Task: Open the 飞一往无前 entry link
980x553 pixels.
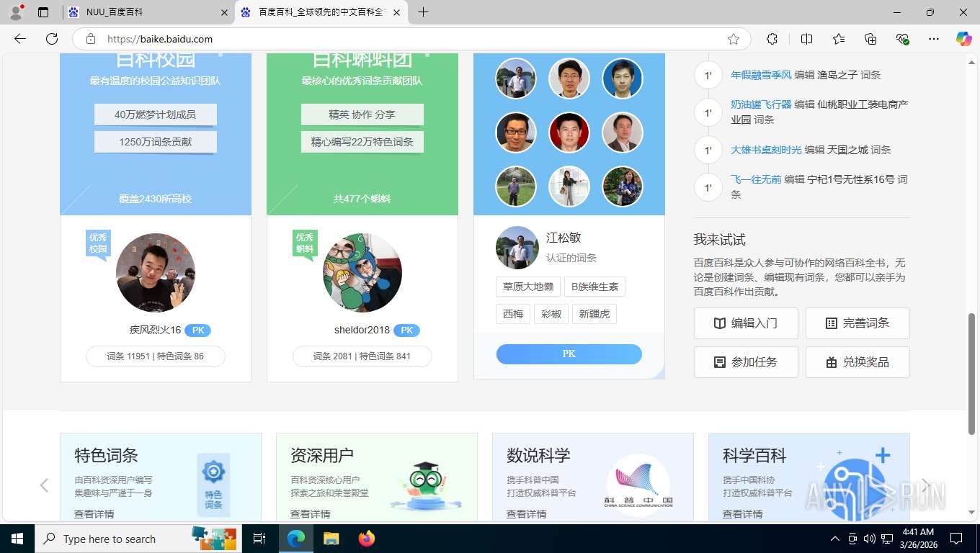Action: [756, 179]
